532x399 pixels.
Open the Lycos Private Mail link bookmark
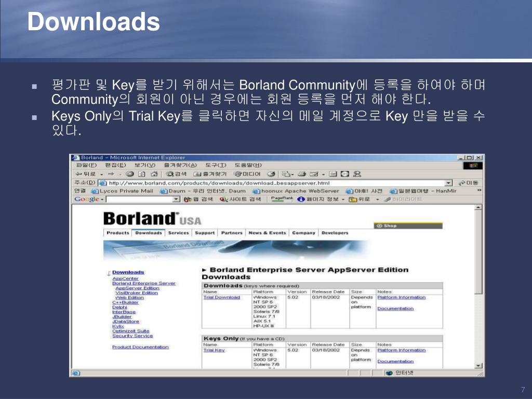click(123, 191)
